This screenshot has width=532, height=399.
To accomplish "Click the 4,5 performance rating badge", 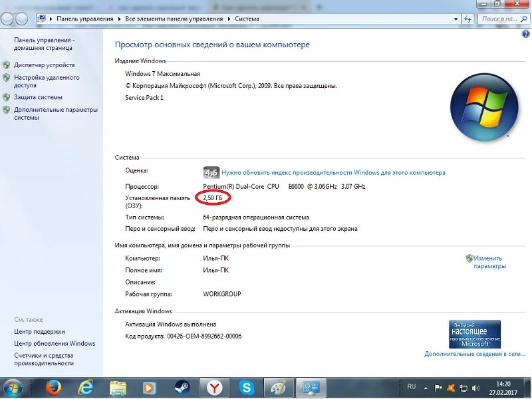I will [x=211, y=173].
